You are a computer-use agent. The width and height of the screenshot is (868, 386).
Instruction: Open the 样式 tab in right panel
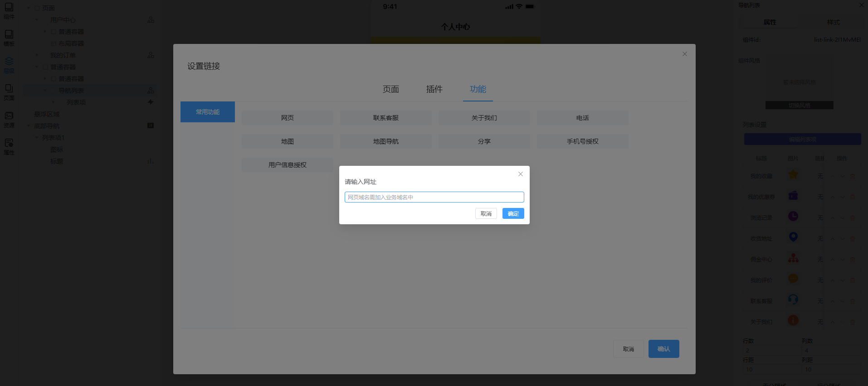click(833, 22)
